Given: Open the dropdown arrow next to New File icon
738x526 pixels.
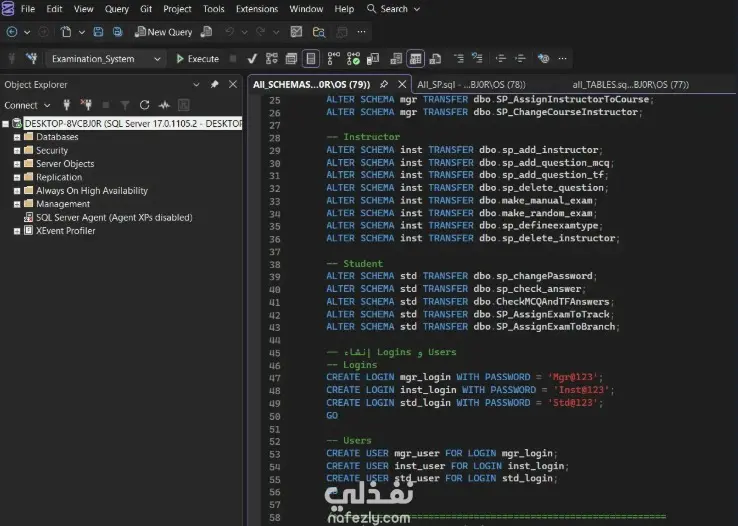Looking at the screenshot, I should click(81, 32).
